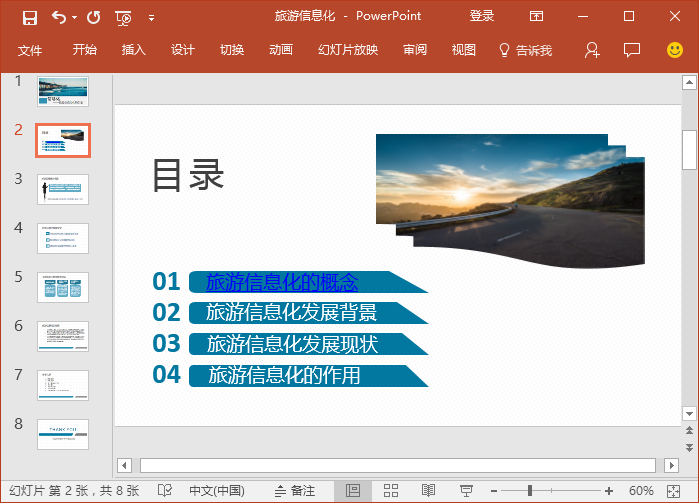
Task: Switch to the 插入 tab
Action: point(134,49)
